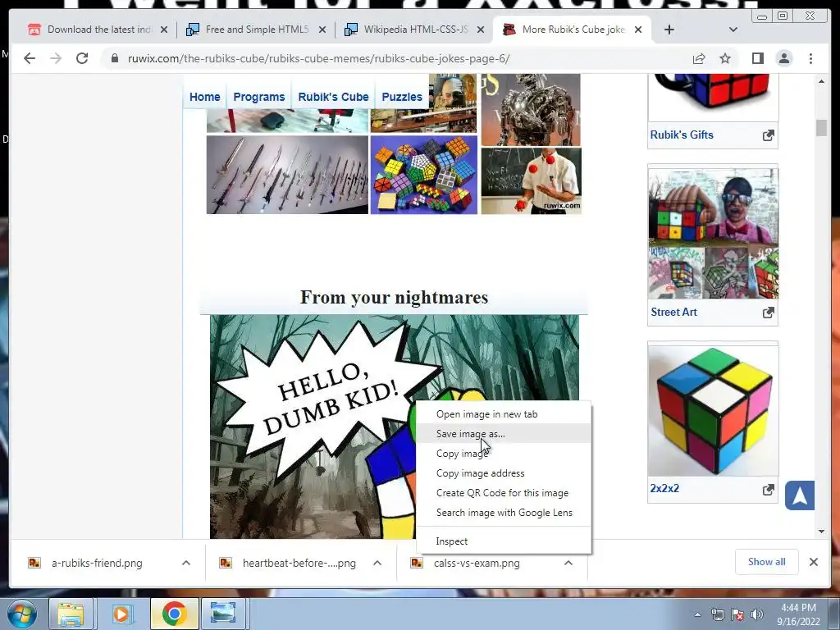Open the Windows Start menu

(21, 614)
